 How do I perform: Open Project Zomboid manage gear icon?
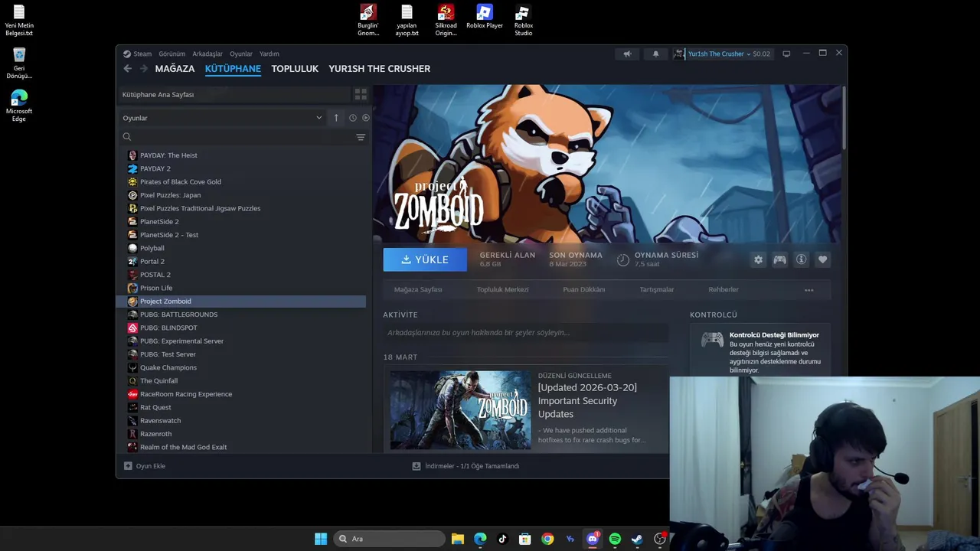[x=758, y=259]
